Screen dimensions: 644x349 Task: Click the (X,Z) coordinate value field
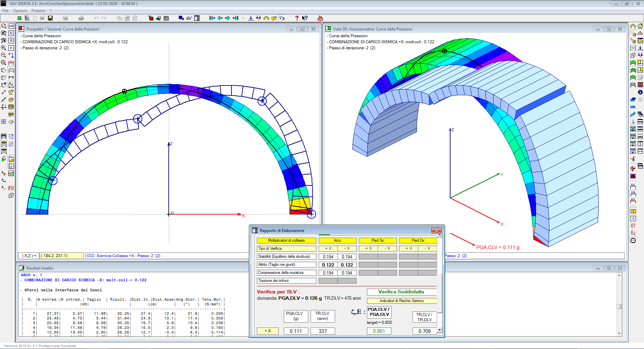[62, 256]
